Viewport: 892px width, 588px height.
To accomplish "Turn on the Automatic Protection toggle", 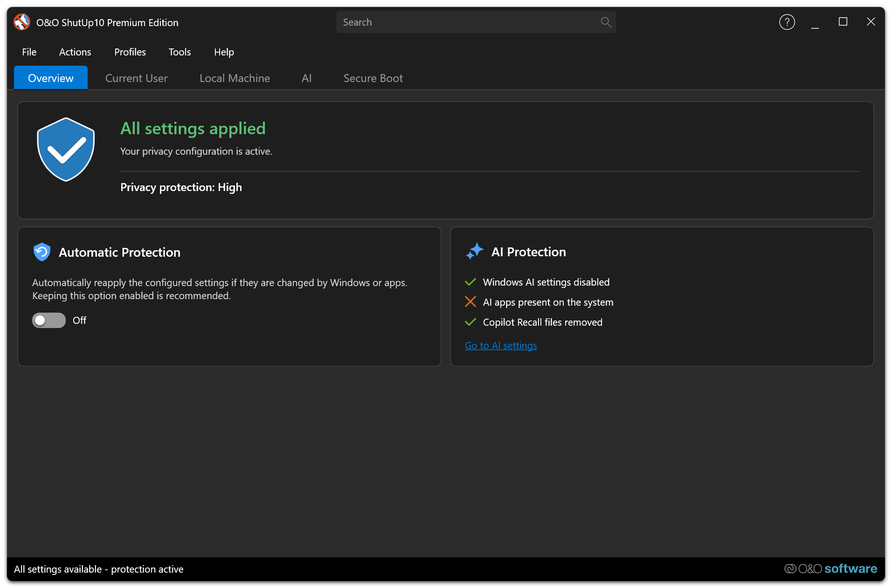I will 49,320.
